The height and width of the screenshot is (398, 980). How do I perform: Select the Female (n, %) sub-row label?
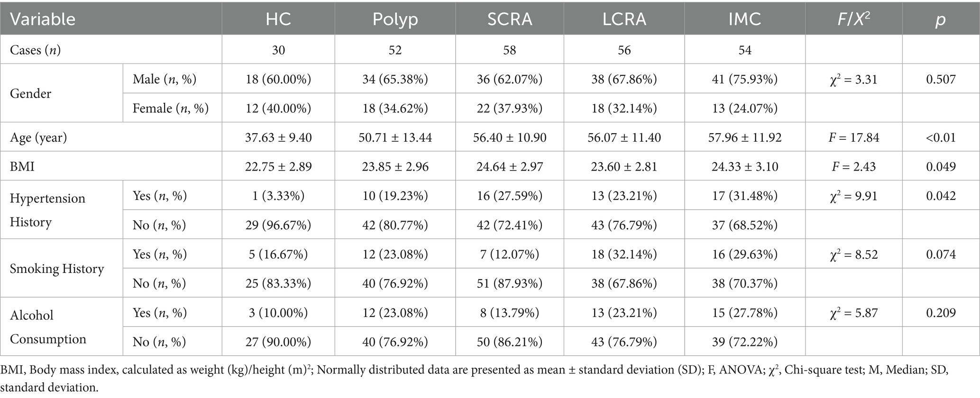tap(171, 109)
